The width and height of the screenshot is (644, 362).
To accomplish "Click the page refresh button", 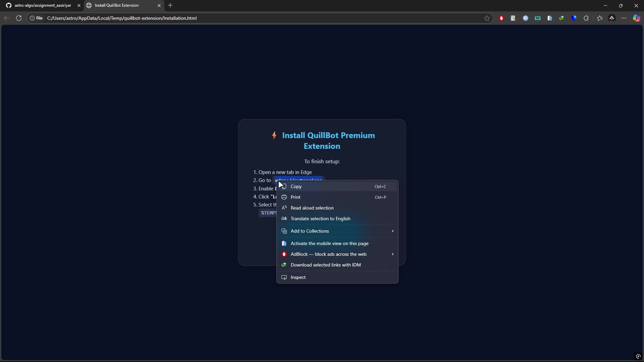I will pos(19,18).
